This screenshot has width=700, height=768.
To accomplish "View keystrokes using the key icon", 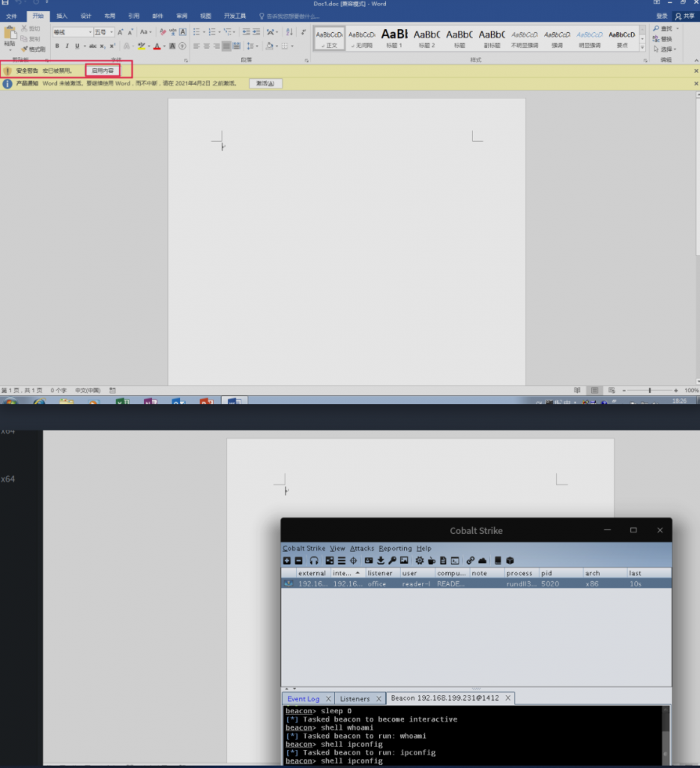I will tap(392, 560).
